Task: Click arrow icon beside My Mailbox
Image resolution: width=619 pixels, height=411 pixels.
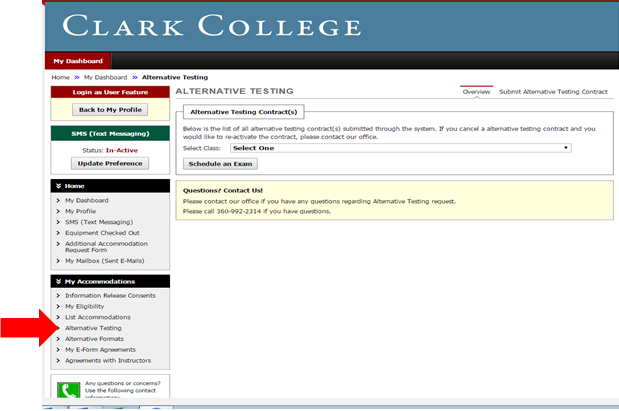Action: click(x=58, y=261)
